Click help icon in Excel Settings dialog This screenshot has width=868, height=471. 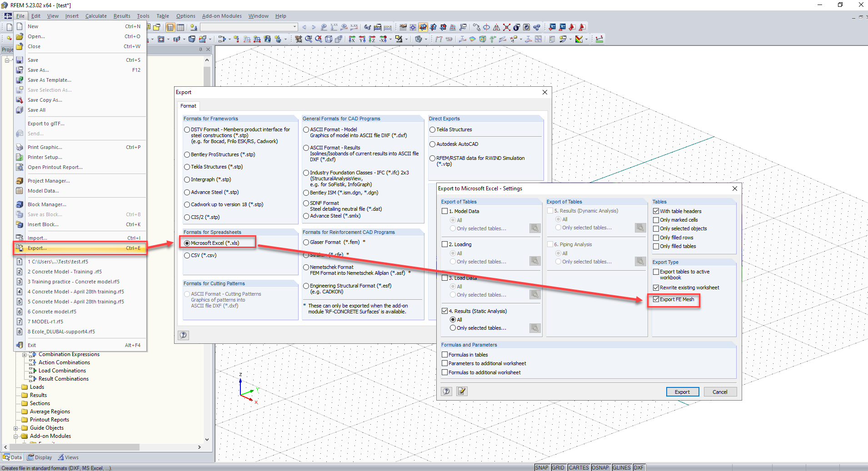[447, 392]
